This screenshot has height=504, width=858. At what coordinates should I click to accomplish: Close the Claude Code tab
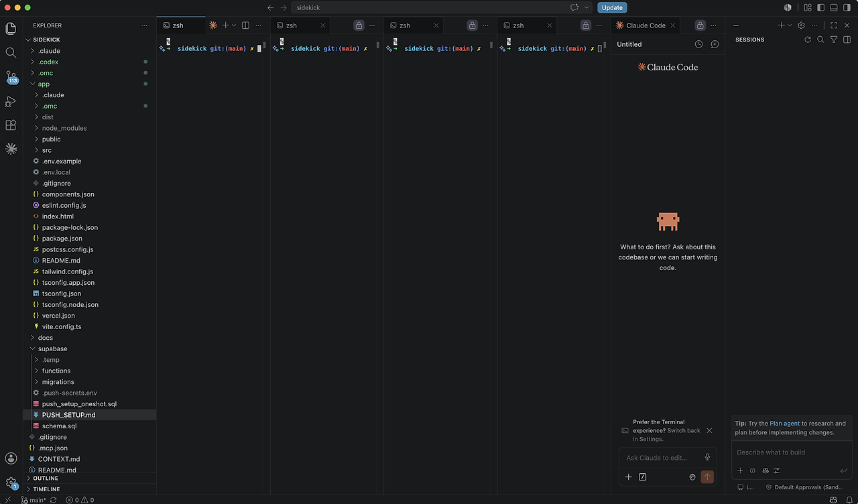pos(673,25)
